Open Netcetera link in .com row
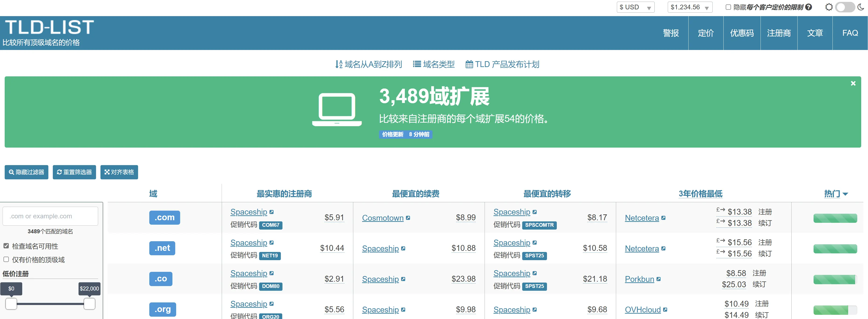 642,218
